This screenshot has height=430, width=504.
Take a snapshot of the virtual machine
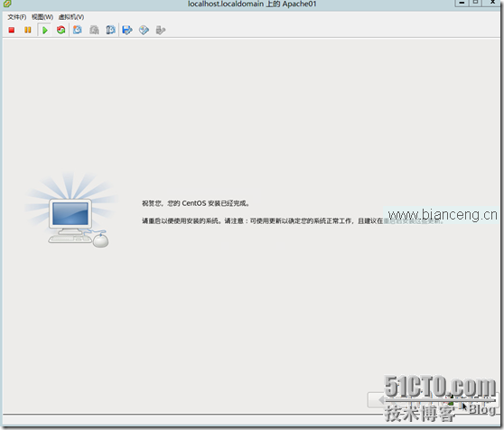pyautogui.click(x=78, y=30)
